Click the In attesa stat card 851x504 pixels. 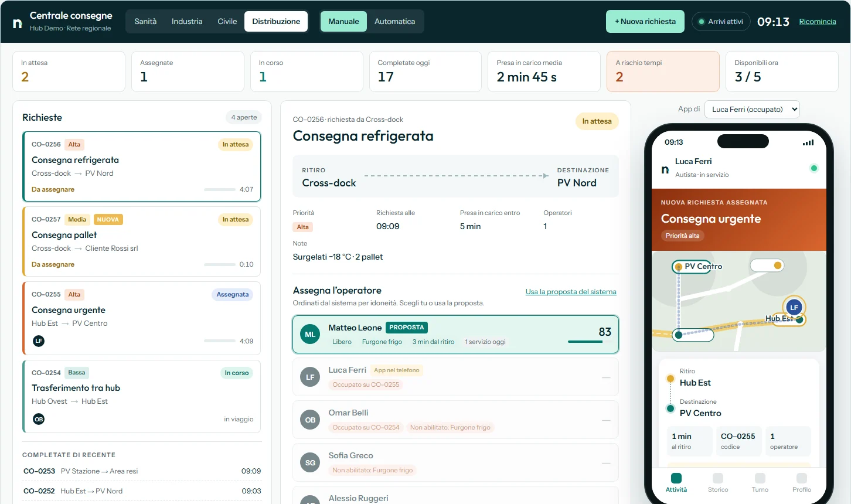(x=69, y=71)
